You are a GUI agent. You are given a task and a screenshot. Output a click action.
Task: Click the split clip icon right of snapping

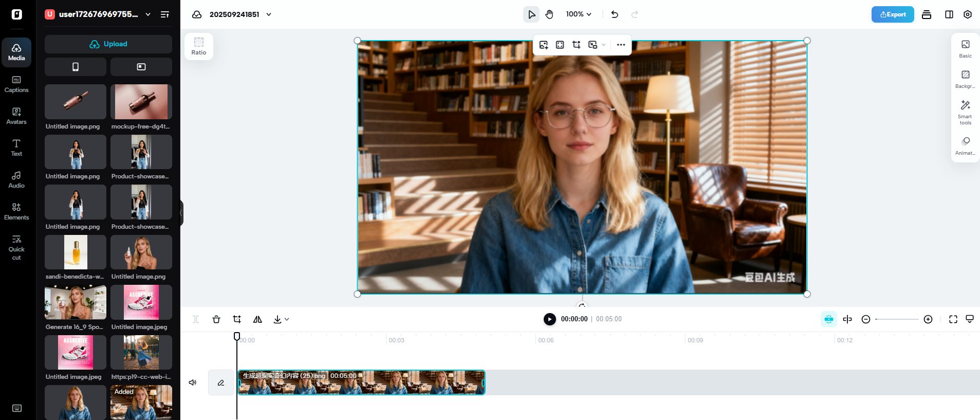(x=847, y=319)
